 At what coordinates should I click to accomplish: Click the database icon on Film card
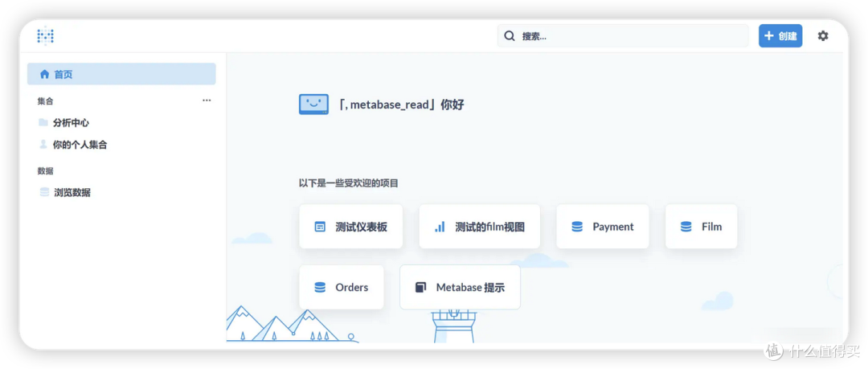(686, 227)
